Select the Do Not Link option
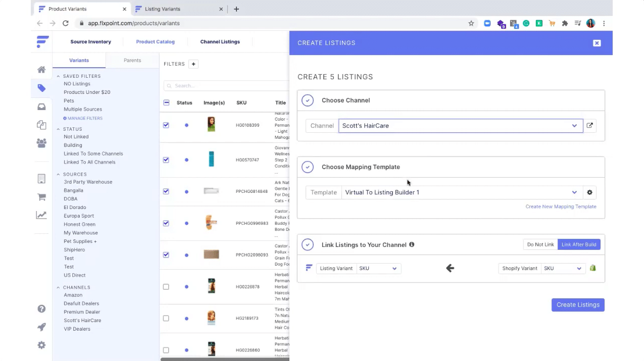Image resolution: width=644 pixels, height=361 pixels. pos(540,244)
